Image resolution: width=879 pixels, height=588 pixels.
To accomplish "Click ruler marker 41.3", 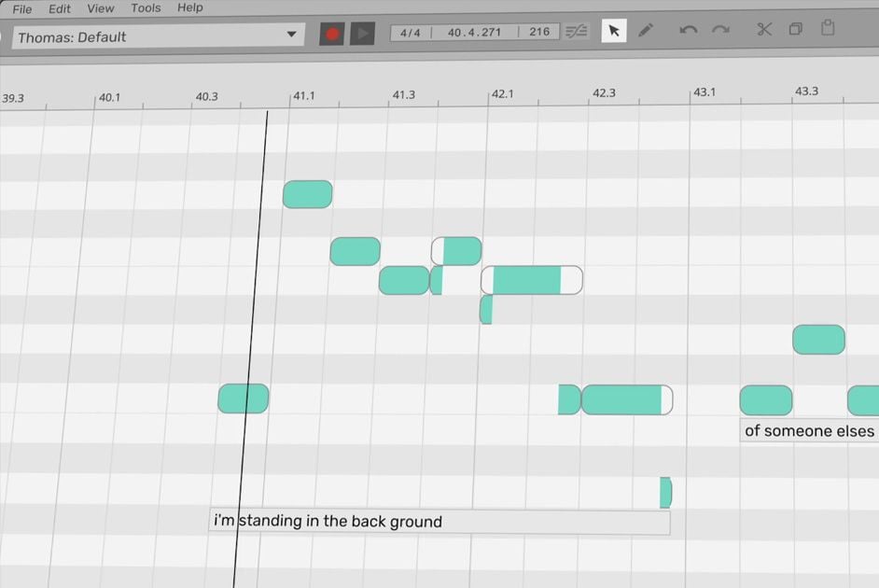I will [x=404, y=94].
